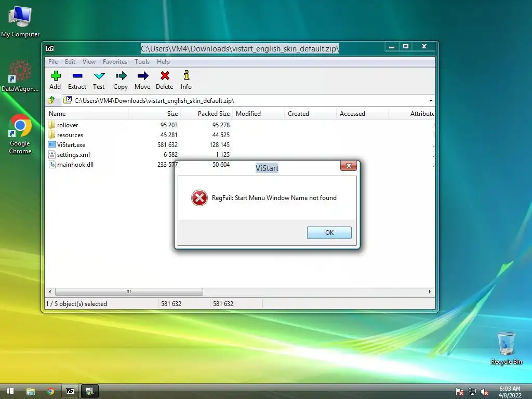Maximize the 7-Zip window
The image size is (532, 399).
coord(406,46)
